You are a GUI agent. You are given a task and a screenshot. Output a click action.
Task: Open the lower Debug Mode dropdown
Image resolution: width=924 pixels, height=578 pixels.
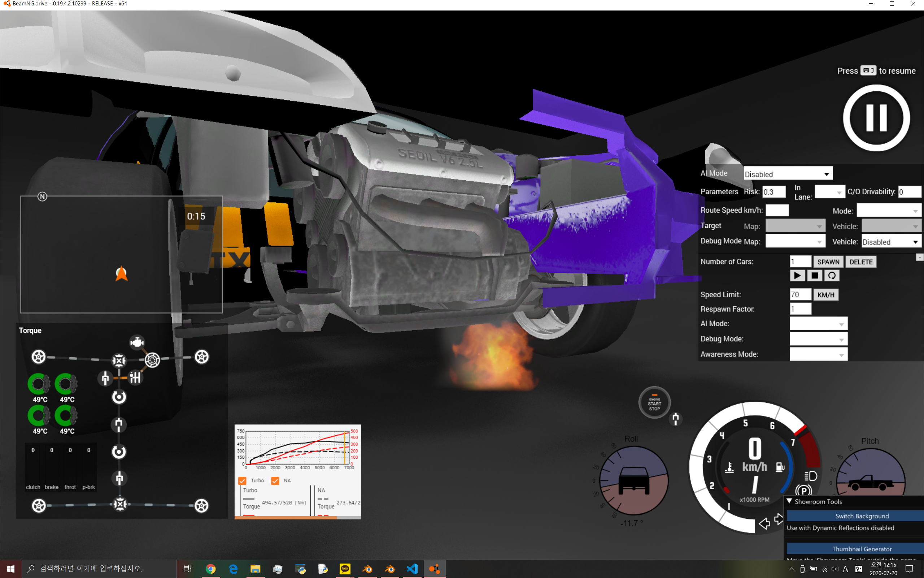(818, 339)
